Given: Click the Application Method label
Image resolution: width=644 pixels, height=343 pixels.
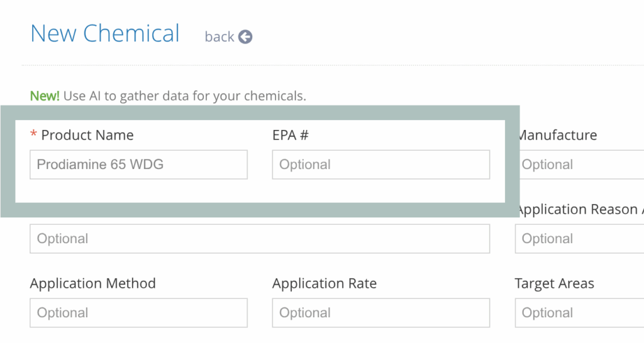Looking at the screenshot, I should (x=92, y=283).
